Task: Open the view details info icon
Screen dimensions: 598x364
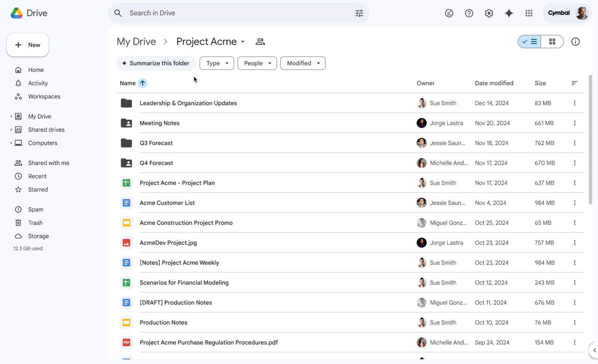Action: click(x=575, y=41)
